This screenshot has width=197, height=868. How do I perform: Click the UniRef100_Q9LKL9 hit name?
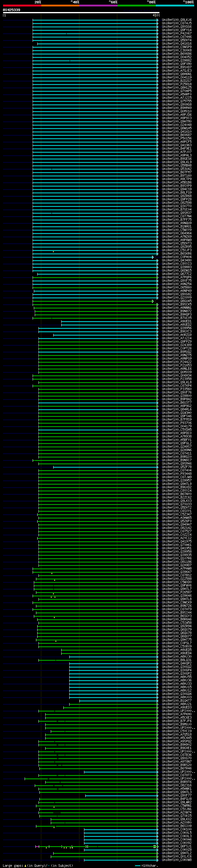click(177, 162)
